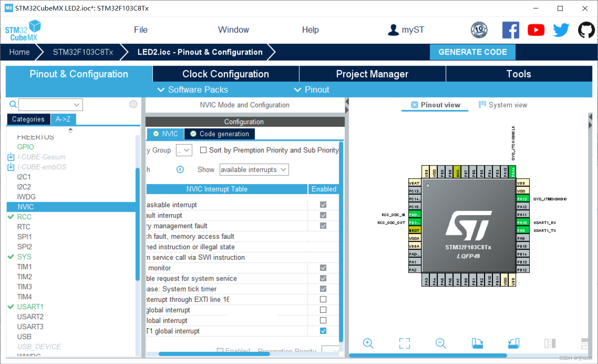Select GPIO in peripheral list
Image resolution: width=598 pixels, height=364 pixels.
(26, 147)
